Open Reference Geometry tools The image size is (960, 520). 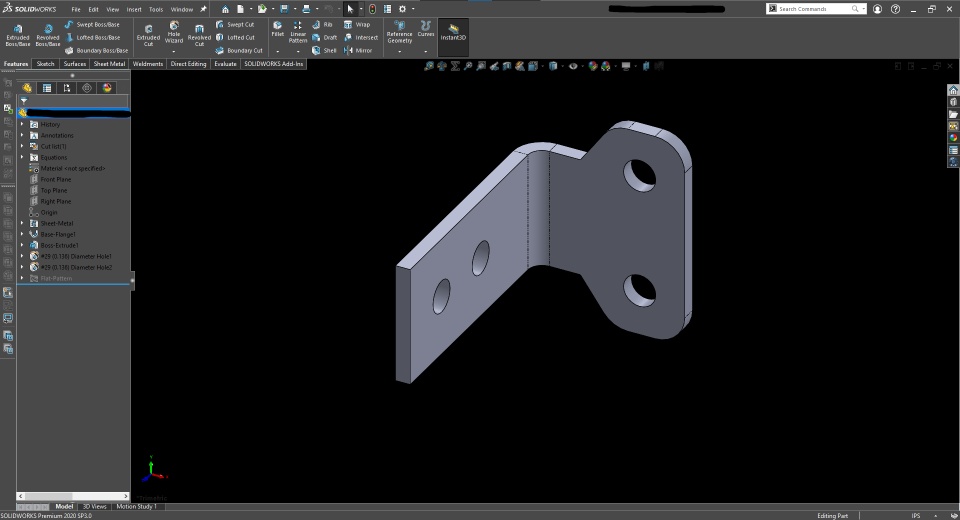399,32
